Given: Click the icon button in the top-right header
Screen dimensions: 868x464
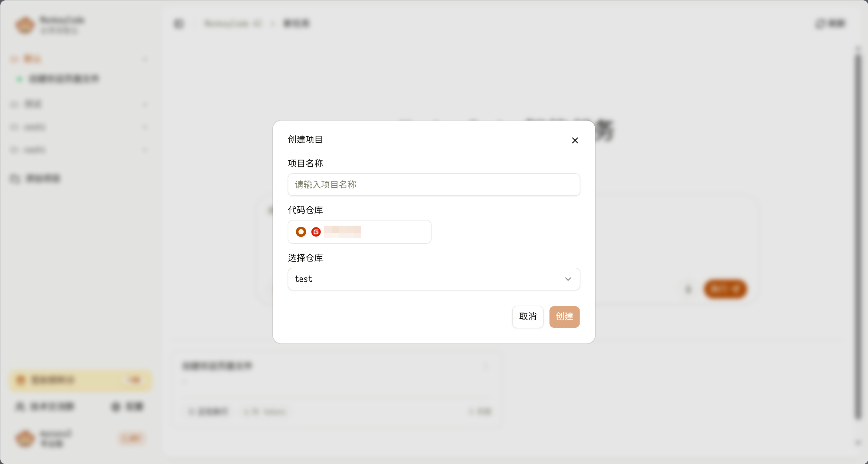Looking at the screenshot, I should [820, 24].
